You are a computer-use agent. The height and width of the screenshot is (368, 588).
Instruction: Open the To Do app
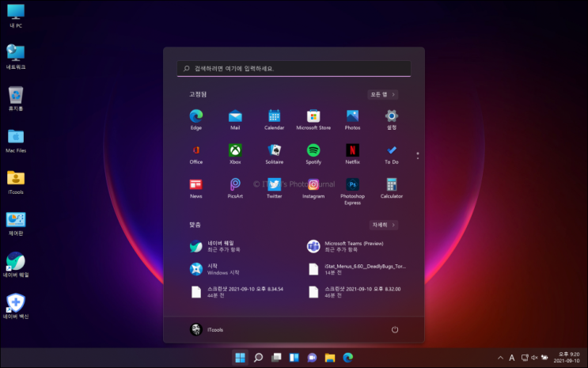click(392, 154)
